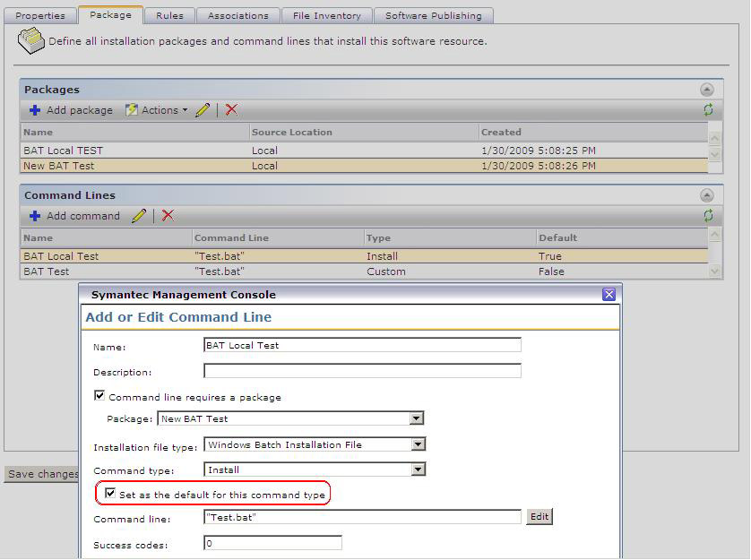Click the Add command plus icon
The image size is (751, 560).
pyautogui.click(x=35, y=216)
